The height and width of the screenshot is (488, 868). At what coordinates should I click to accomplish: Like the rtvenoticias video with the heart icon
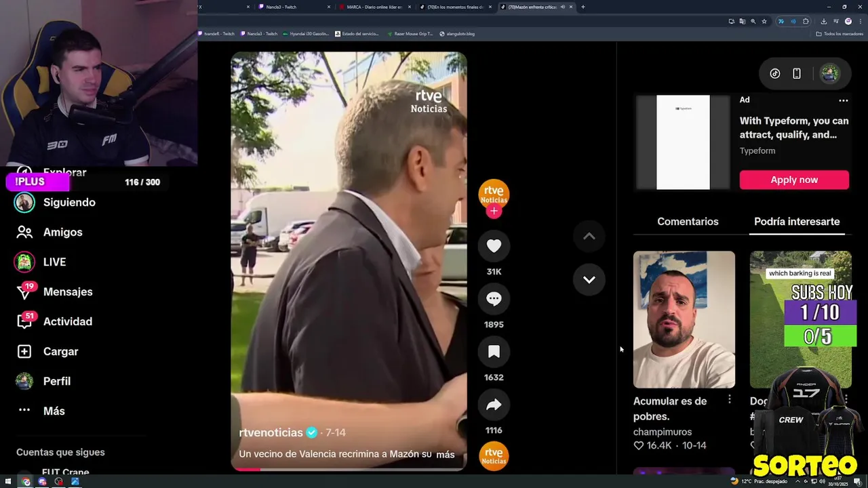494,246
